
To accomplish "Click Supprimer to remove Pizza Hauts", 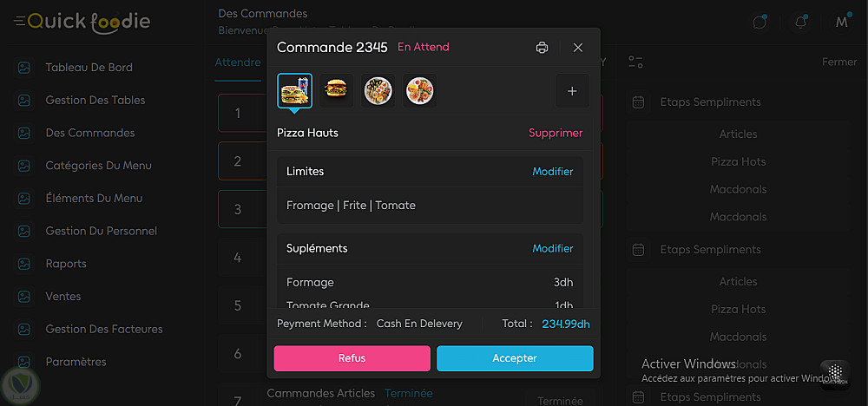I will coord(556,134).
